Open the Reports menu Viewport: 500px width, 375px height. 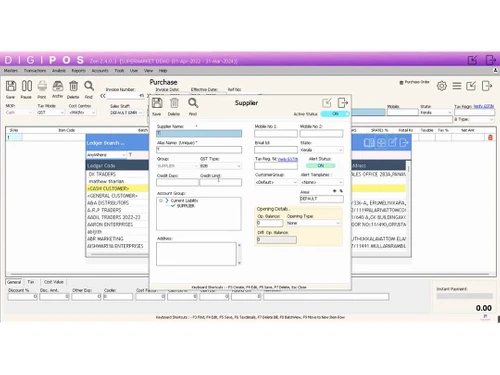78,71
